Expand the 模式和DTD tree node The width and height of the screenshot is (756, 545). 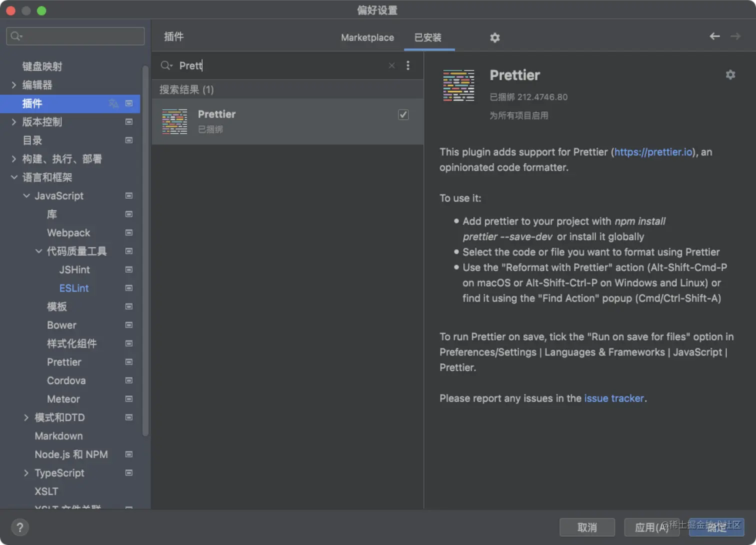[x=26, y=417]
